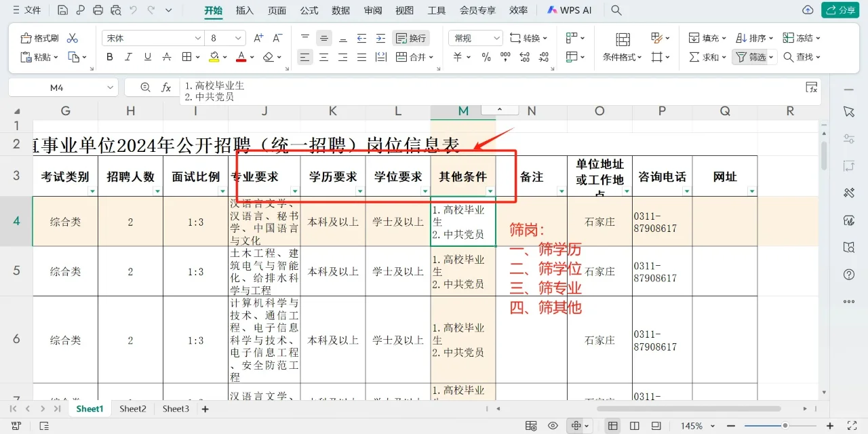868x434 pixels.
Task: Add a new sheet with the plus button
Action: pos(205,408)
